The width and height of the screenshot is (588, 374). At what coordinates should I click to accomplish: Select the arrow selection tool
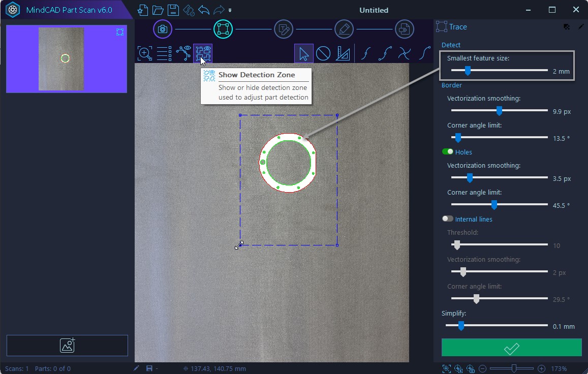(303, 53)
